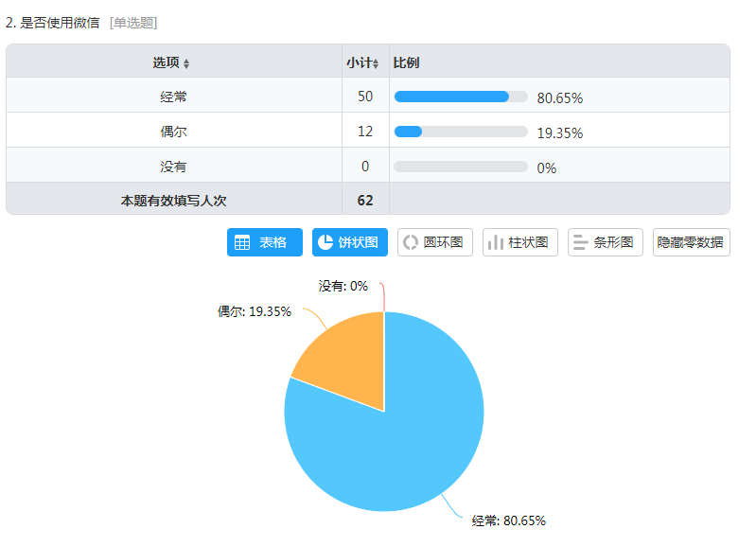This screenshot has width=756, height=547.
Task: Click the 80.65% progress bar
Action: pyautogui.click(x=461, y=97)
